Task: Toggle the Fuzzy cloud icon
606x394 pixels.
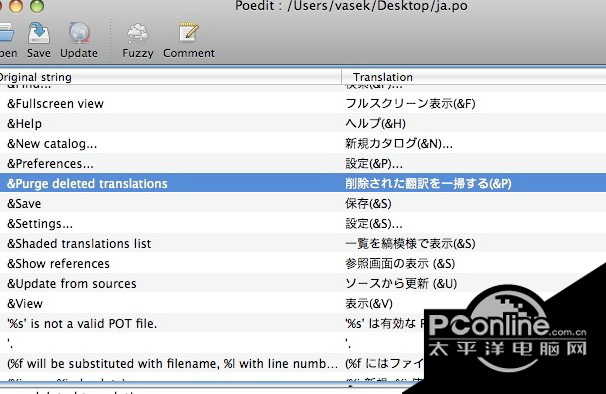Action: (x=138, y=33)
